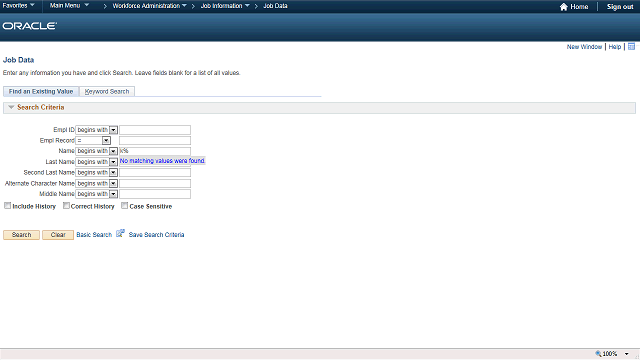Collapse the Search Criteria section

11,107
